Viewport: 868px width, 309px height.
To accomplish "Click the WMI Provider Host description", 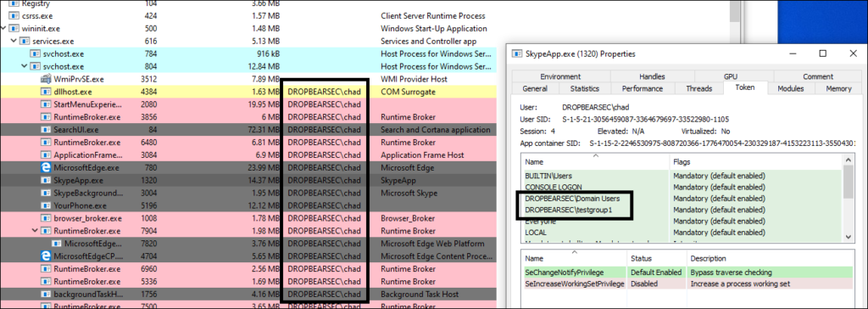I will (414, 79).
